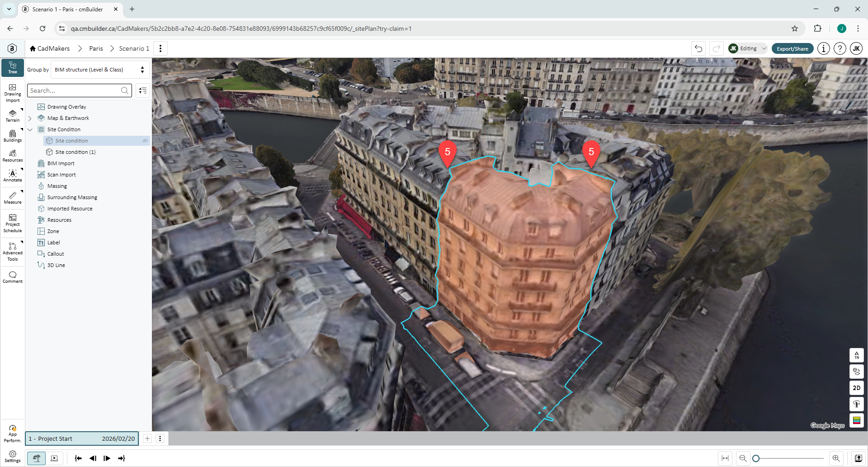
Task: Open the schedule step options menu
Action: point(160,438)
